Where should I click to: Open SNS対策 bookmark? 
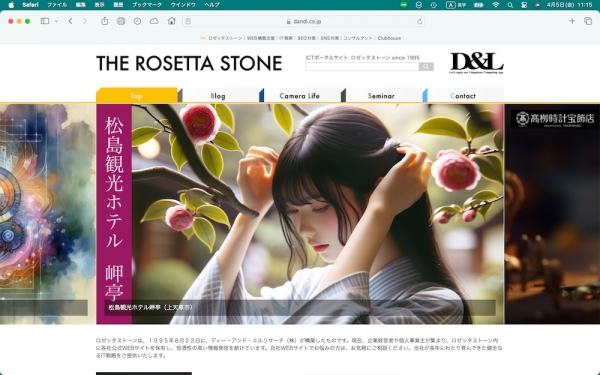[x=329, y=38]
